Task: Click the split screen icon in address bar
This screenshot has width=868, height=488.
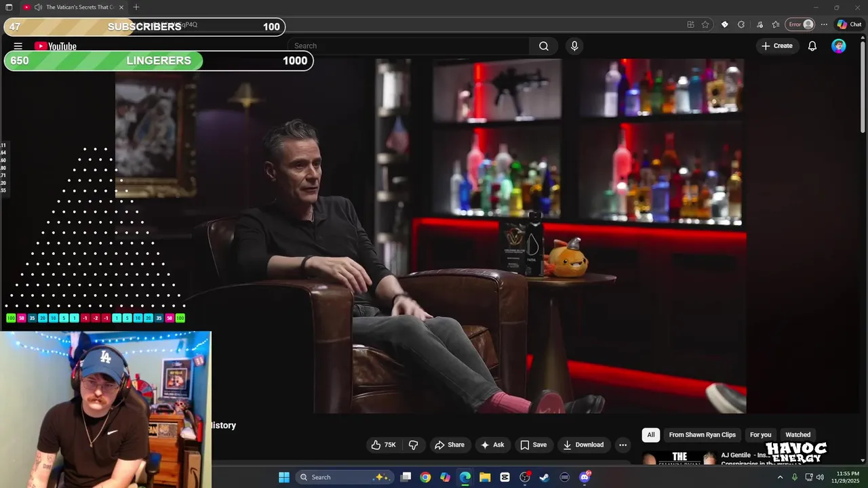Action: pyautogui.click(x=690, y=24)
